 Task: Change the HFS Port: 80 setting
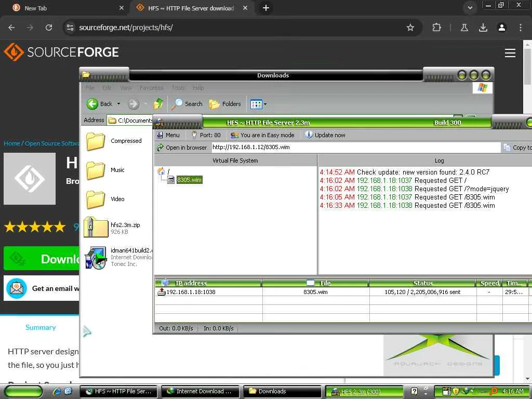click(206, 135)
